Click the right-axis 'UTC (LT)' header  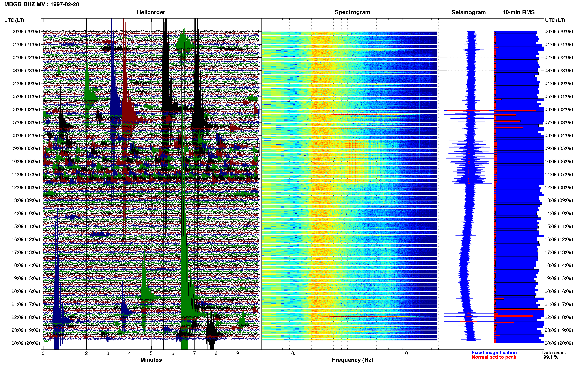coord(555,20)
